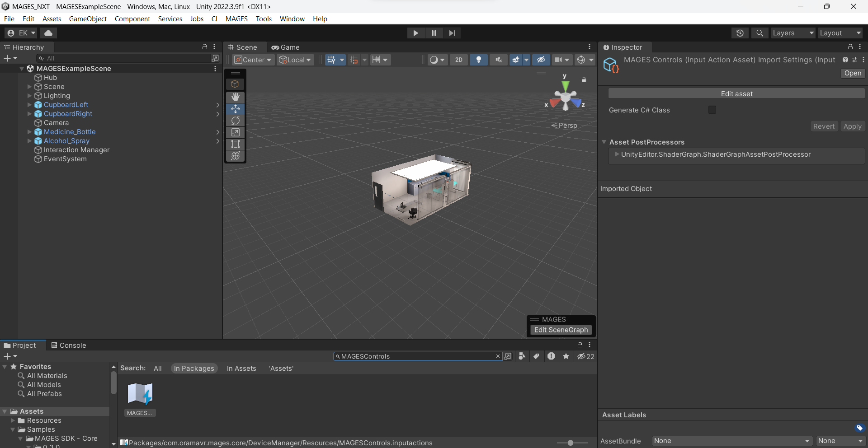Select the MAGES input actions asset thumbnail
Image resolution: width=868 pixels, height=448 pixels.
tap(140, 394)
